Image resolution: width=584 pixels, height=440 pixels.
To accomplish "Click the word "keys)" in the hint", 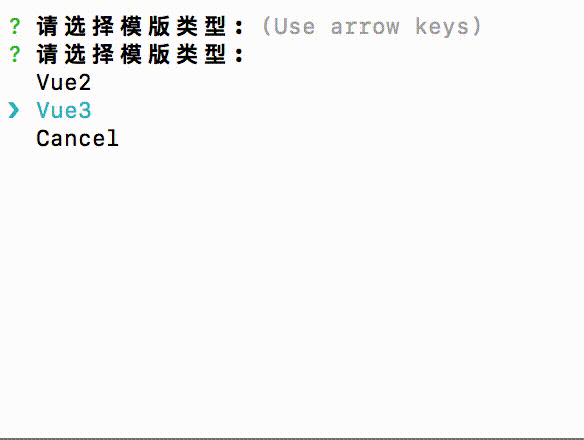I will pos(448,26).
